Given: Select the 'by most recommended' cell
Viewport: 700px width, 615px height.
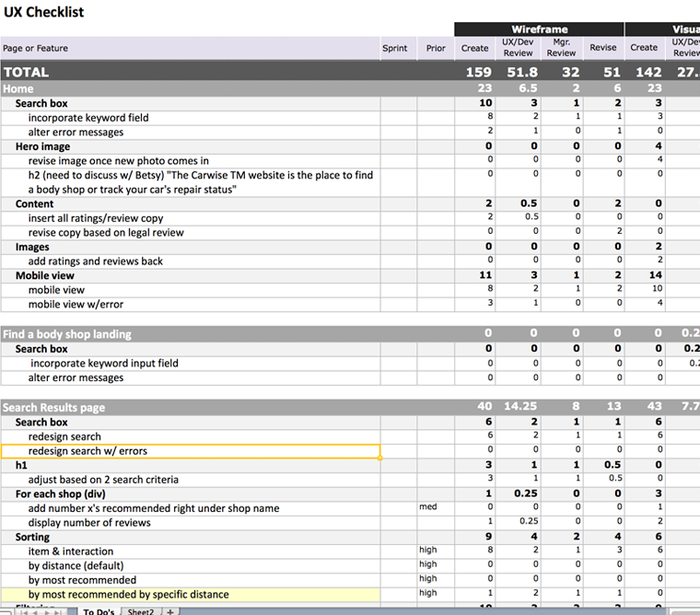Looking at the screenshot, I should [190, 580].
